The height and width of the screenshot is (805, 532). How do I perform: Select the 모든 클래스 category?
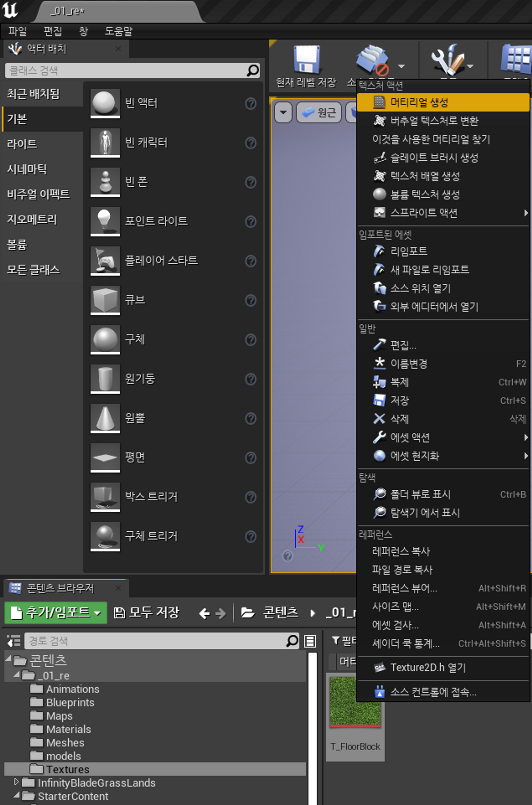point(42,270)
